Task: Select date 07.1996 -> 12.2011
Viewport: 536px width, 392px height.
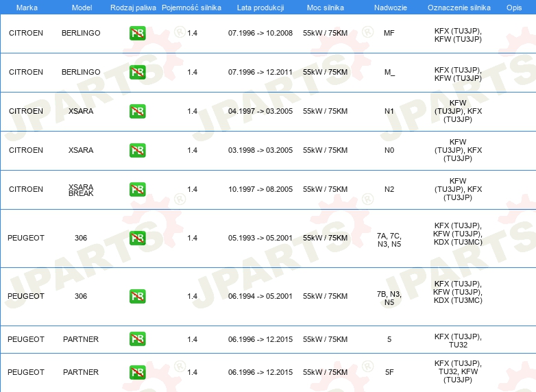Action: (x=260, y=72)
